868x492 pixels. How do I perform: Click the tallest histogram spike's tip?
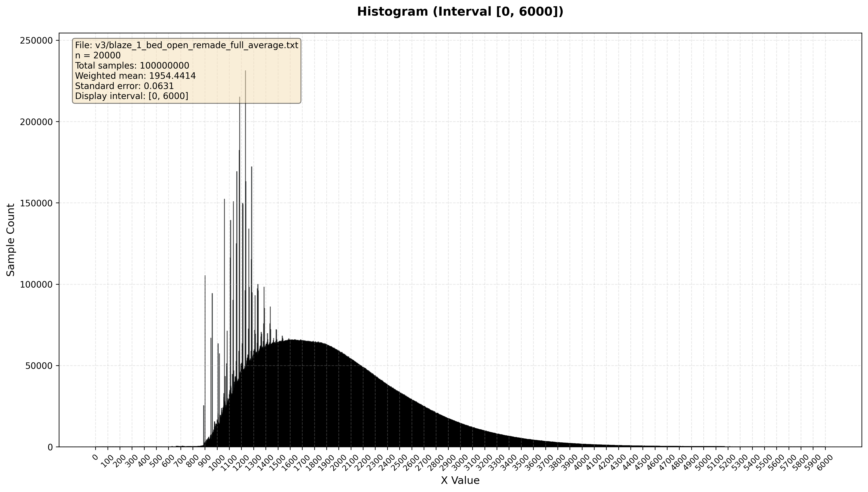[245, 71]
